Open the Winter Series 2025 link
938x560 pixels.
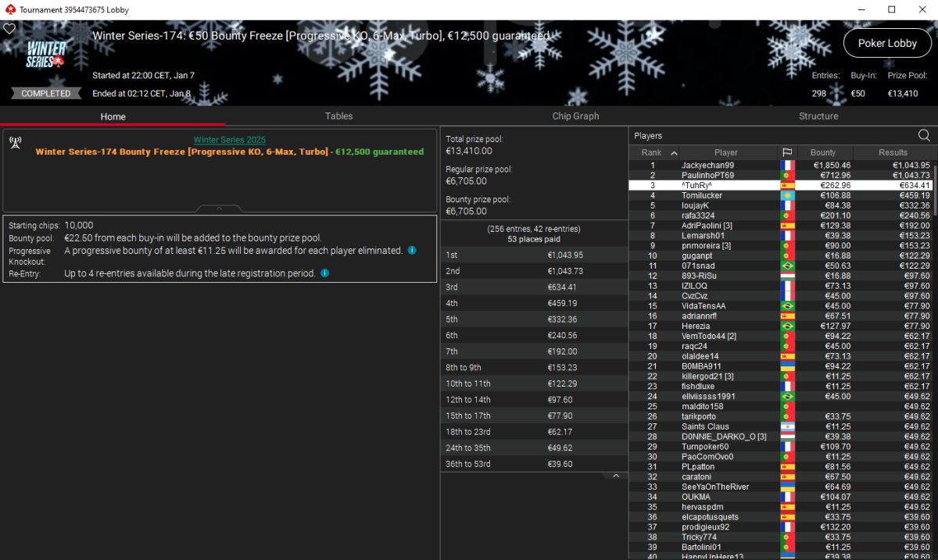[x=229, y=140]
